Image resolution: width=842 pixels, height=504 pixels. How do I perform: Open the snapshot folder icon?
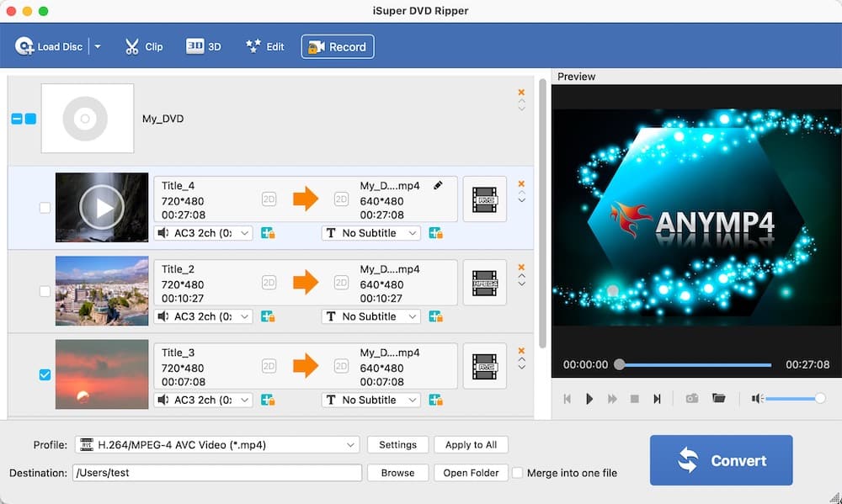click(x=718, y=398)
